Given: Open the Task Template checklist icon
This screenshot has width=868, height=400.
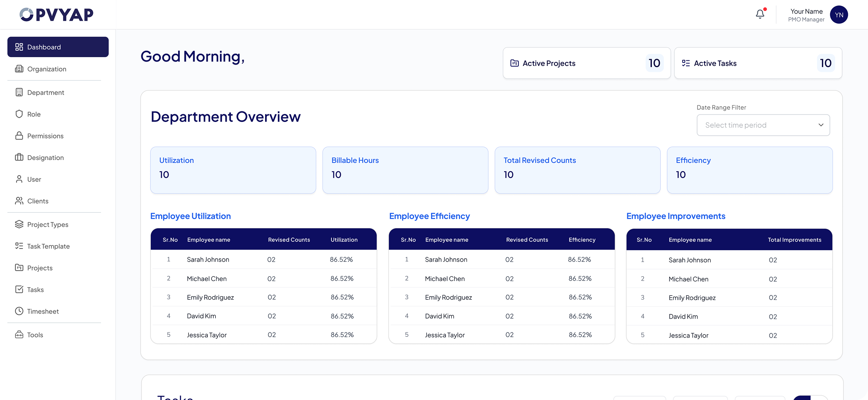Looking at the screenshot, I should point(19,246).
